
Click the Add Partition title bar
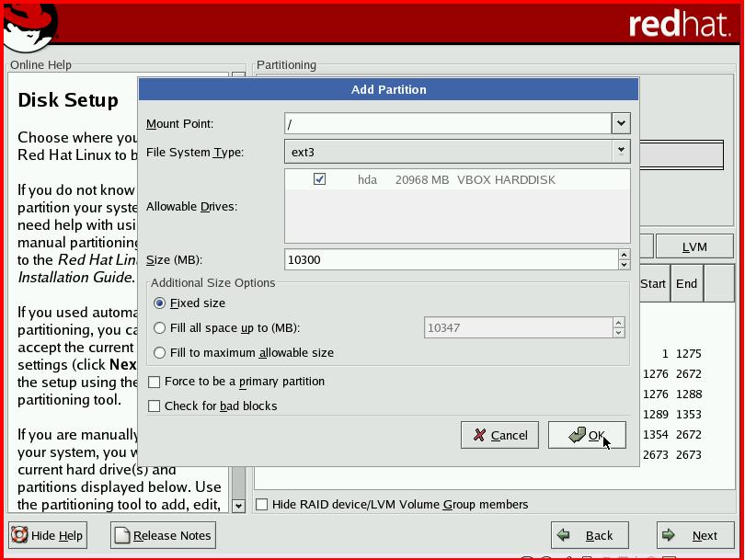tap(388, 89)
